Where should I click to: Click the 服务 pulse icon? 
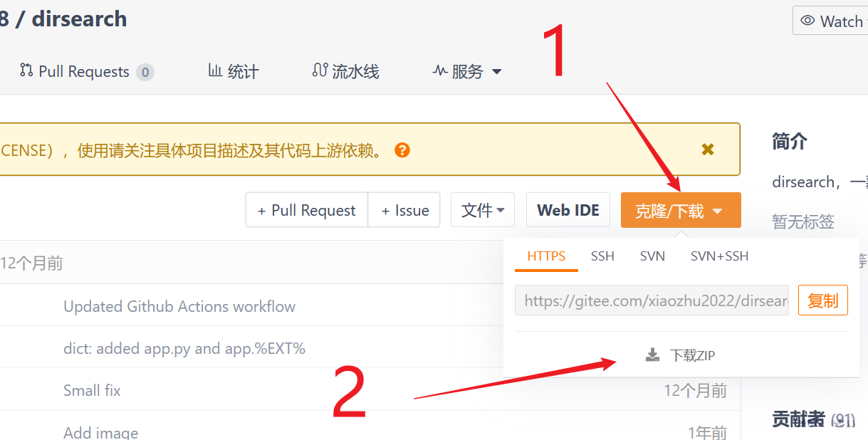pyautogui.click(x=440, y=70)
